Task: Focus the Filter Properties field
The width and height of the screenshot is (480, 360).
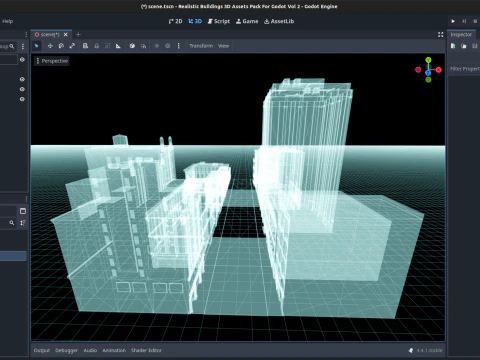Action: pyautogui.click(x=464, y=69)
